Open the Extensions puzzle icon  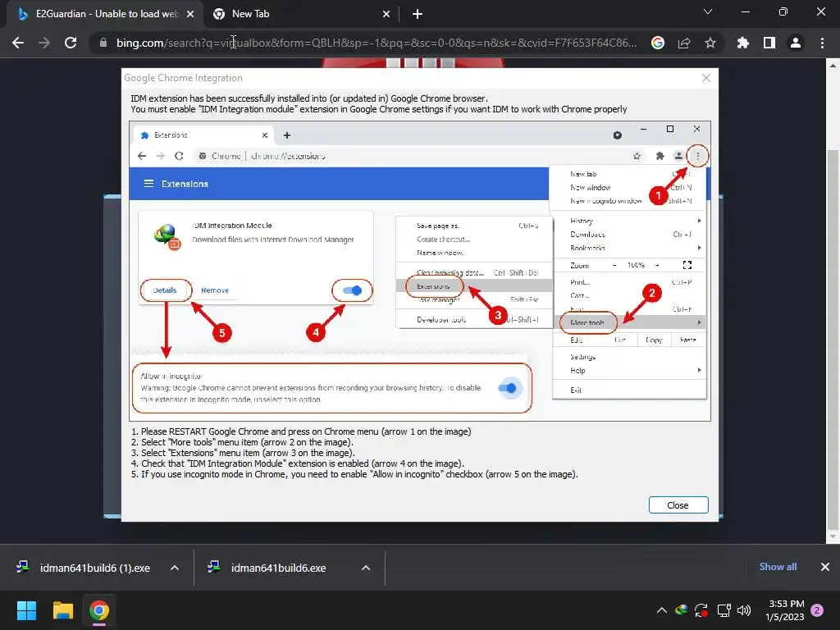point(743,43)
